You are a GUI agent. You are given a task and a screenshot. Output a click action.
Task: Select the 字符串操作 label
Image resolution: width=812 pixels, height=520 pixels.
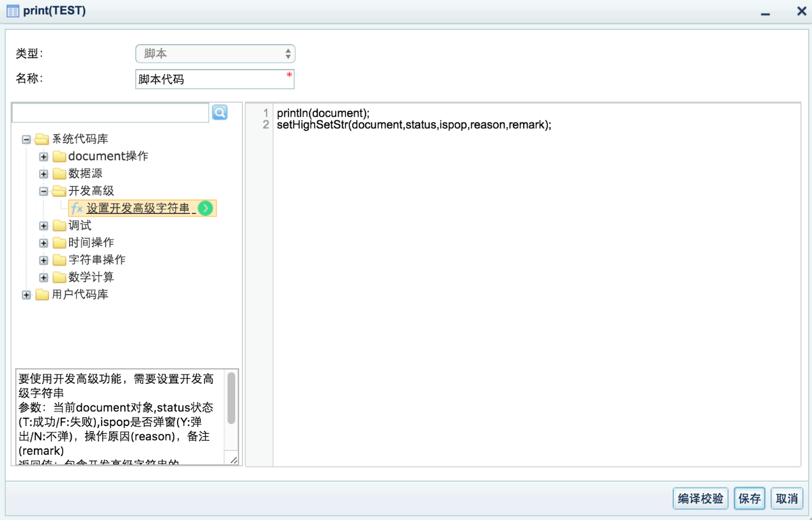[x=97, y=260]
